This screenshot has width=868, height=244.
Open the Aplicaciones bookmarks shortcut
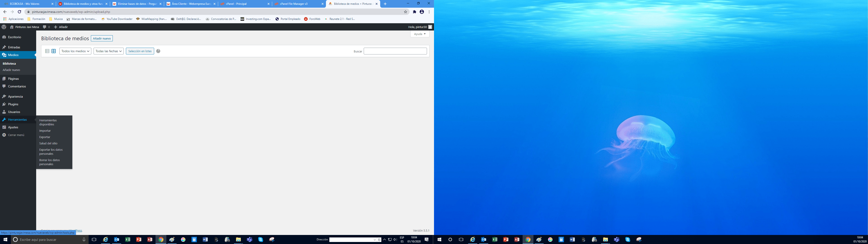pos(14,19)
